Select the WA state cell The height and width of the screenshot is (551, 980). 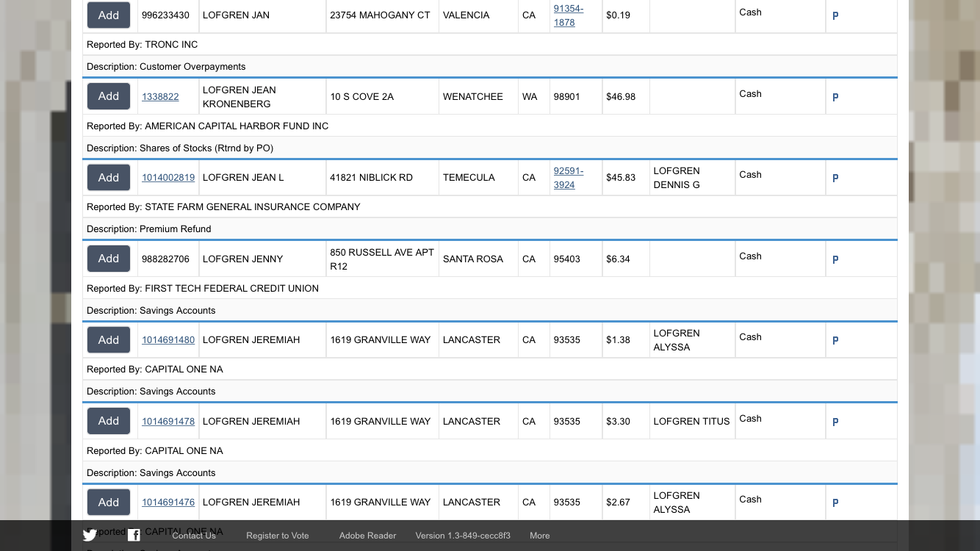534,96
